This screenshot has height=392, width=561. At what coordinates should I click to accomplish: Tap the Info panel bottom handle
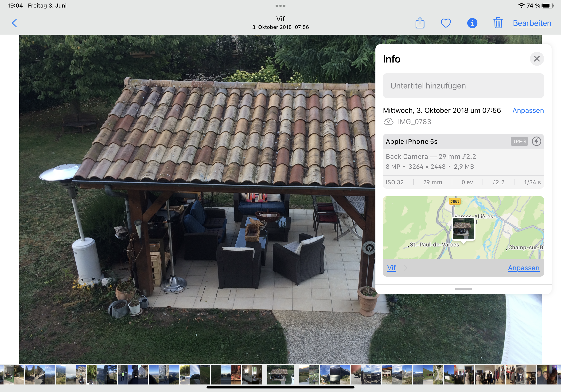(463, 289)
